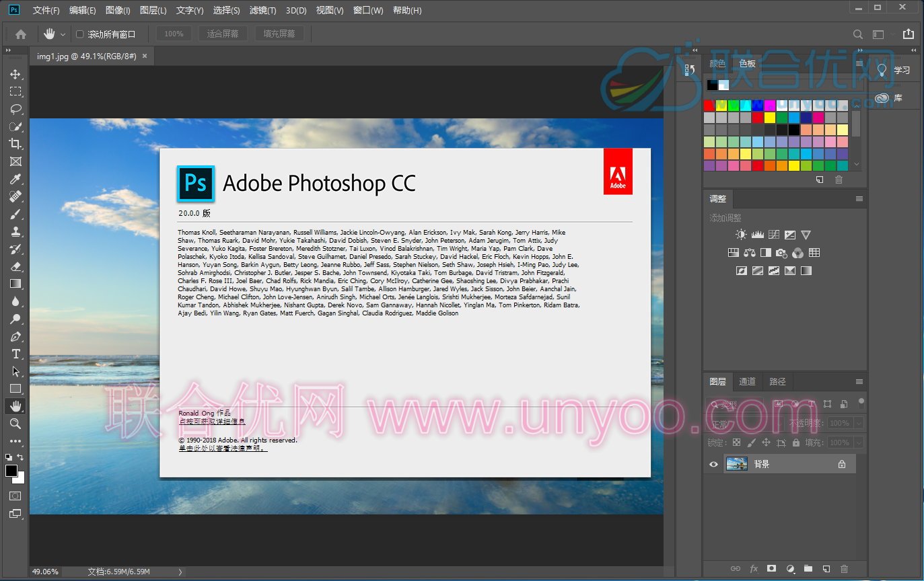Select the Brush tool
The width and height of the screenshot is (924, 581).
(15, 214)
